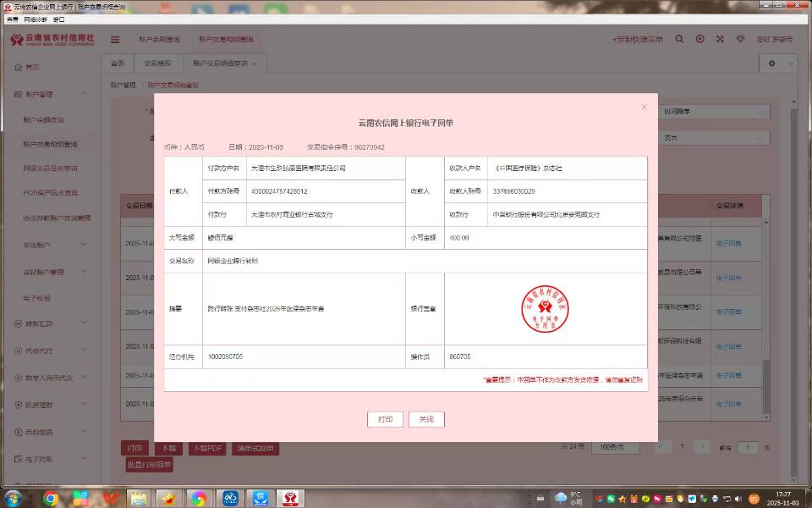This screenshot has height=508, width=812.
Task: Click the 打印 button in the receipt dialog
Action: pos(385,419)
